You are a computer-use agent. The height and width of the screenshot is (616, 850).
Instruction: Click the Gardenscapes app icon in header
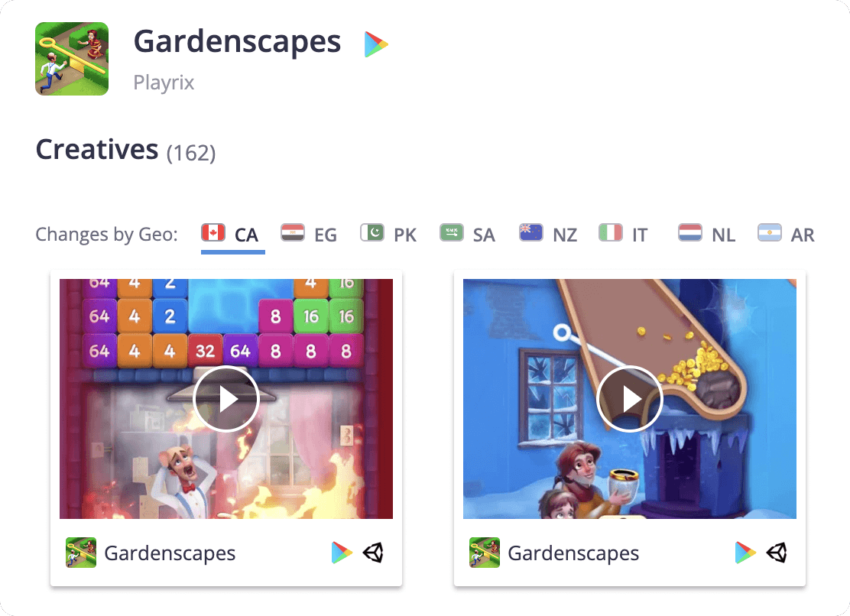72,59
